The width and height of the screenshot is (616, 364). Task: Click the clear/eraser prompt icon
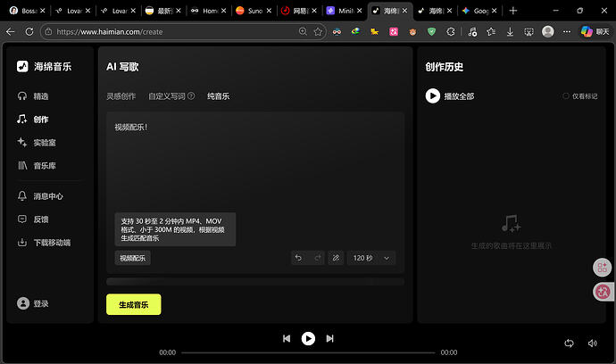click(x=336, y=258)
